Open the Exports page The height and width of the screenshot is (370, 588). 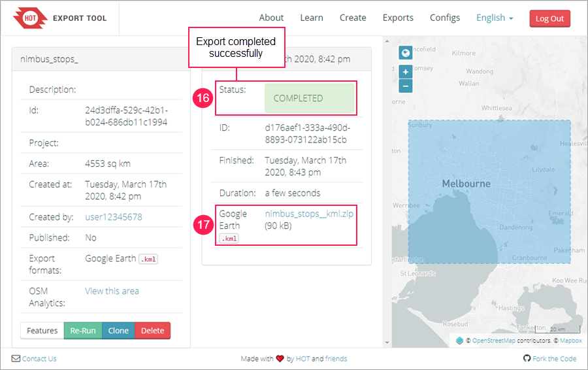(398, 18)
